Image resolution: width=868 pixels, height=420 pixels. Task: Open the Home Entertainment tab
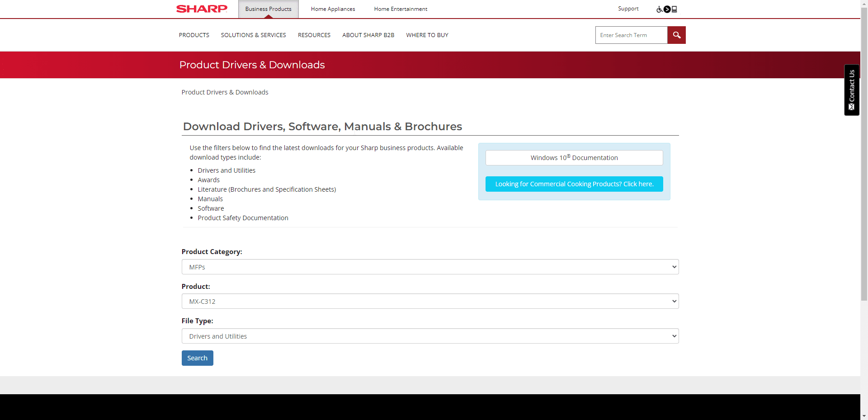401,9
